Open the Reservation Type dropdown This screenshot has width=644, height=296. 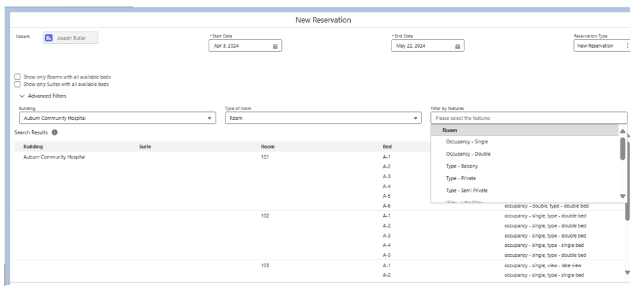(x=601, y=46)
